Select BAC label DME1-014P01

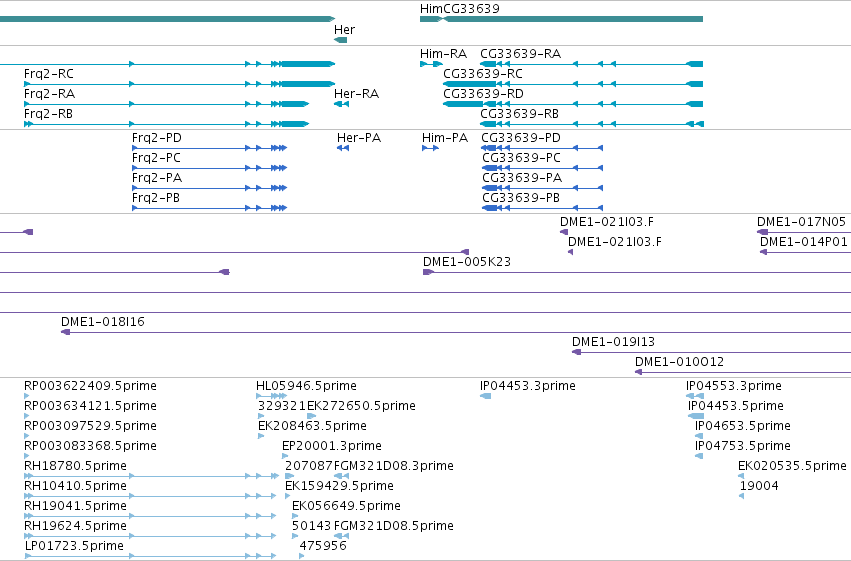coord(804,242)
